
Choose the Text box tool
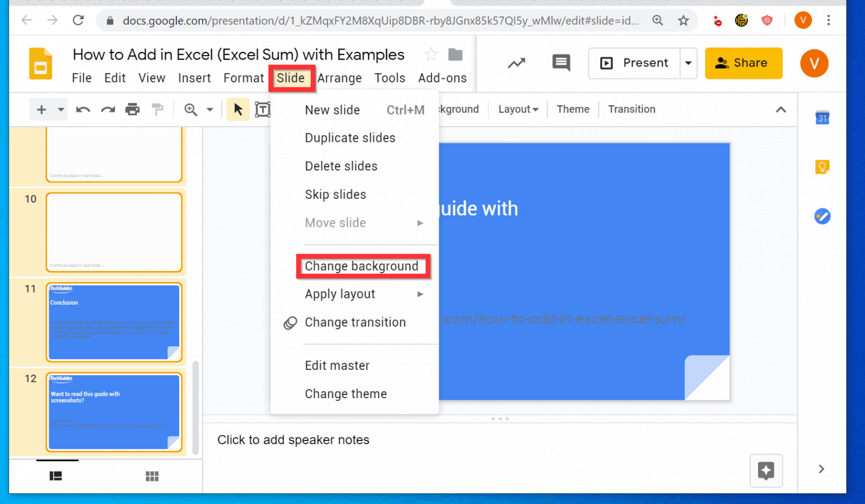click(262, 109)
